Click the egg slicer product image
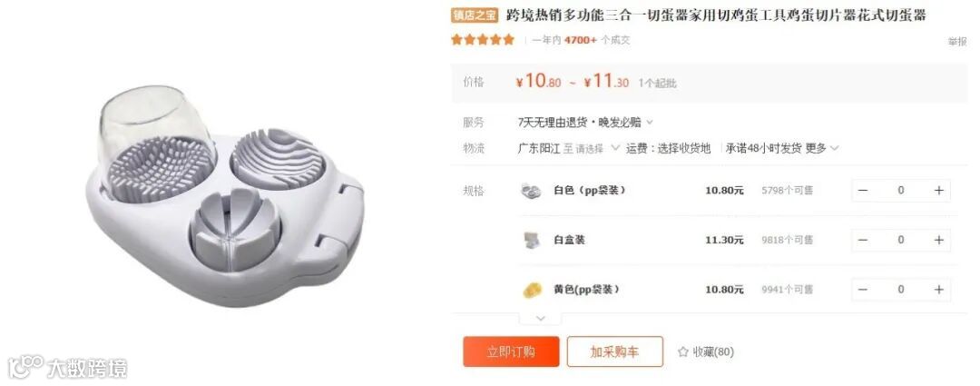 [224, 195]
